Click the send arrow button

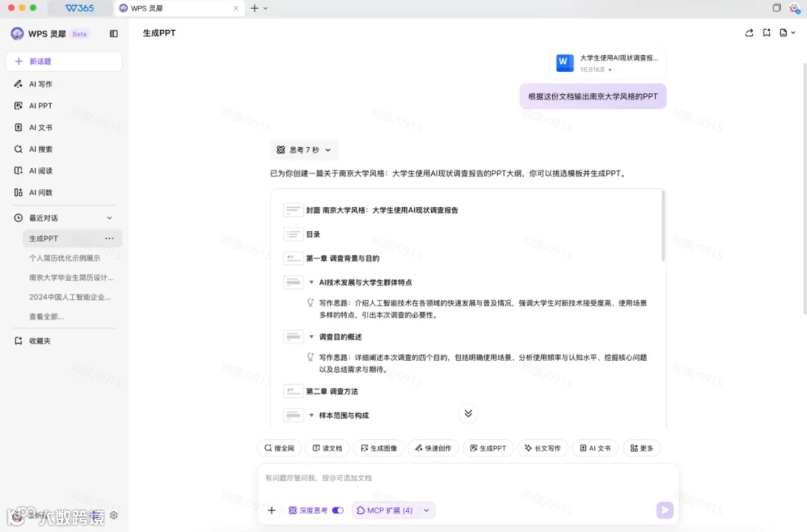click(664, 510)
